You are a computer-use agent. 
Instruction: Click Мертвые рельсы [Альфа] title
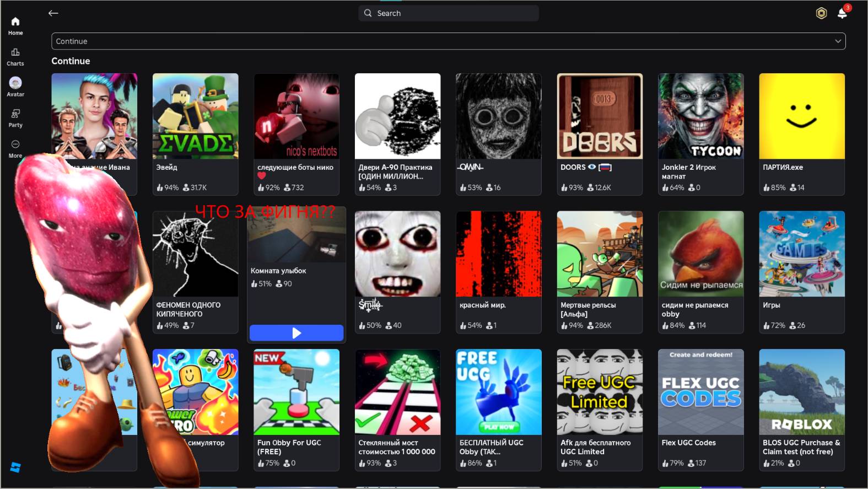point(588,309)
